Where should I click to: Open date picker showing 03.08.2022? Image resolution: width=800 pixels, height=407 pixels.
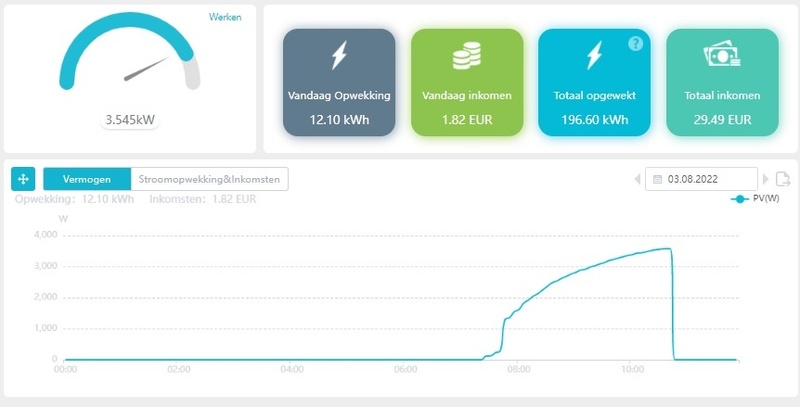point(701,179)
